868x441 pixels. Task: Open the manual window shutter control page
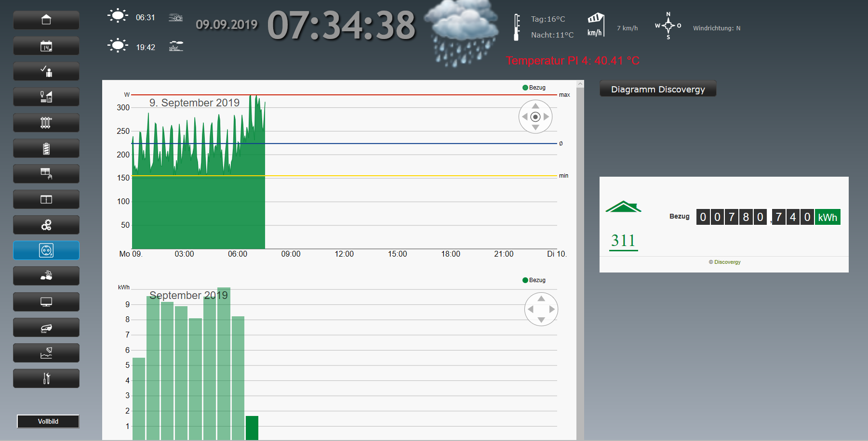click(x=46, y=174)
